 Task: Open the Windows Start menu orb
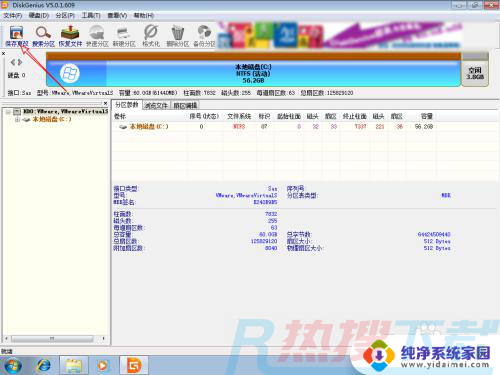pyautogui.click(x=13, y=365)
